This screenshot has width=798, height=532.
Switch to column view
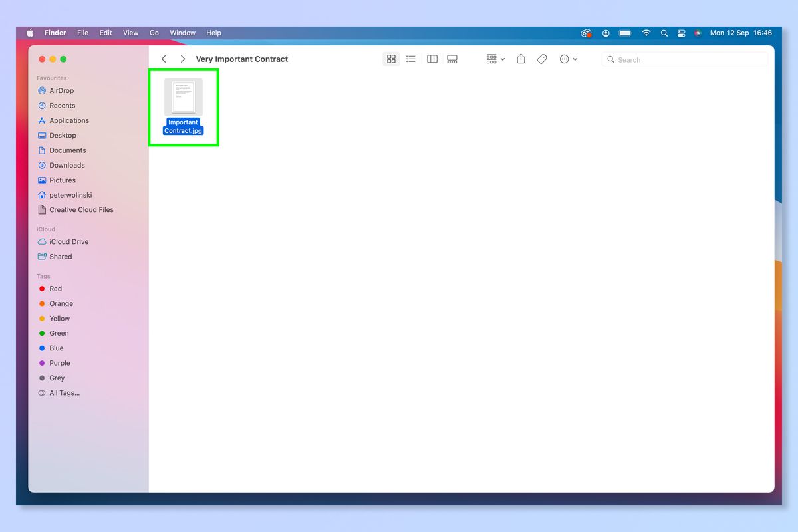[432, 59]
